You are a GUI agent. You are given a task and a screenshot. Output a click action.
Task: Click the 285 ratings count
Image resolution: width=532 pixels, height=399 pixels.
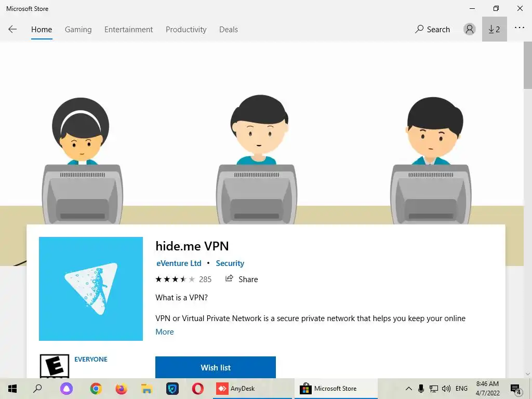coord(205,279)
